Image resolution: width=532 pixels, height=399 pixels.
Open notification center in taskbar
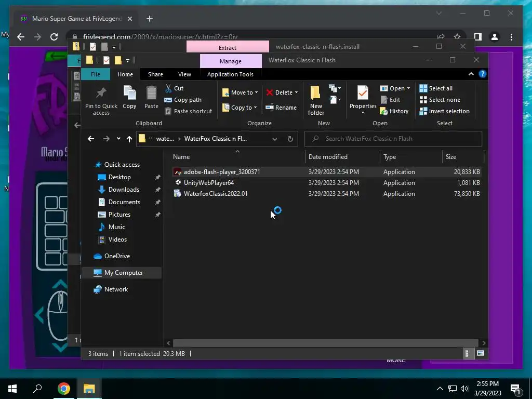coord(515,389)
